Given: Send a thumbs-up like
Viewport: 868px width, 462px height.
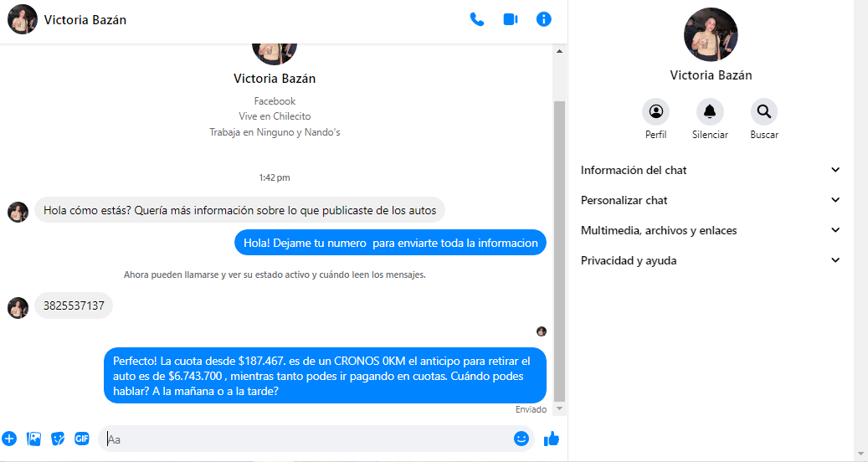Looking at the screenshot, I should (552, 439).
